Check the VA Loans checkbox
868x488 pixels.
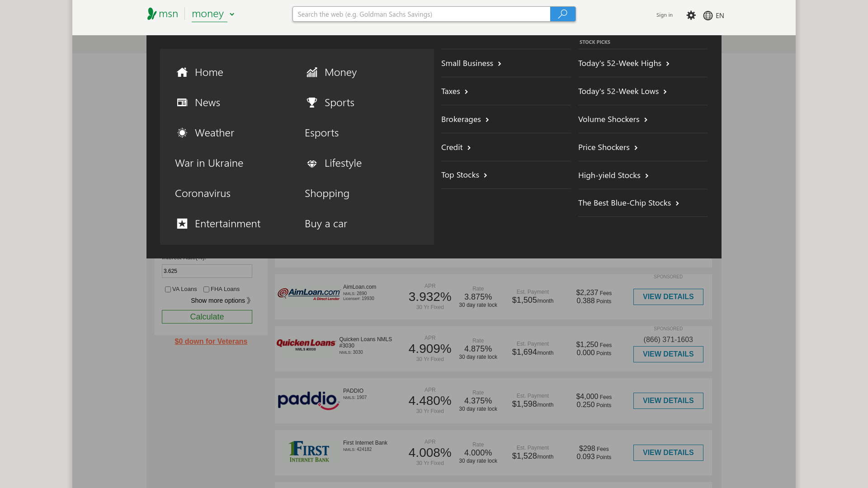tap(168, 290)
